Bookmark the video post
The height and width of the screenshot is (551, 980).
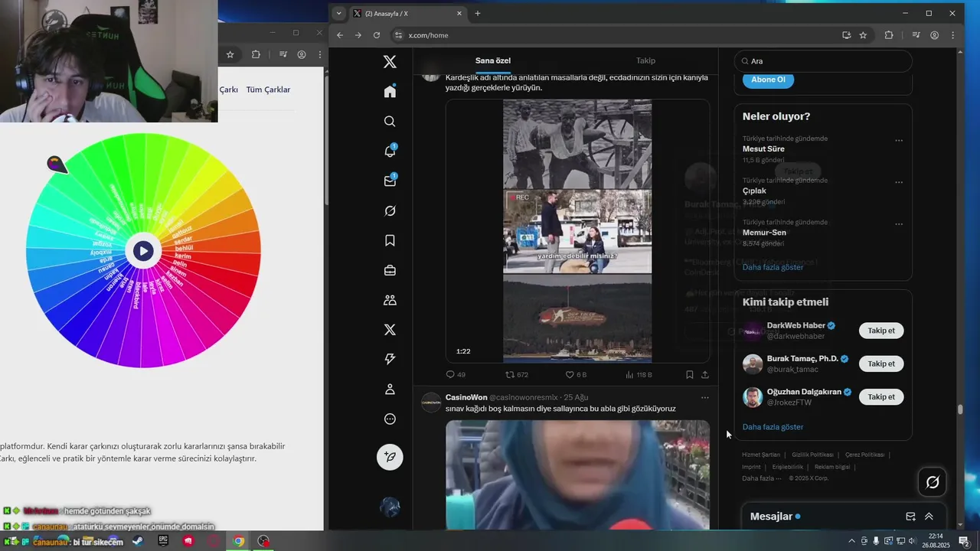click(690, 374)
